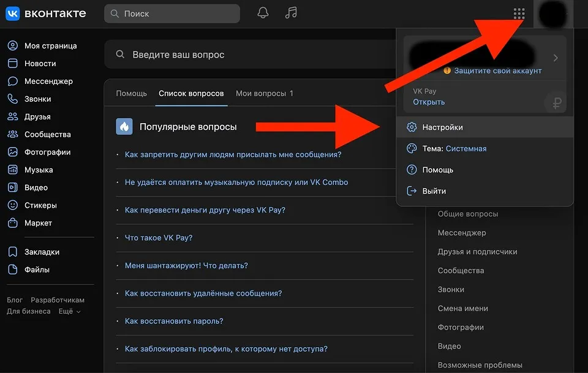Click 'Разработчикам' footer link
The image size is (588, 373).
click(58, 300)
